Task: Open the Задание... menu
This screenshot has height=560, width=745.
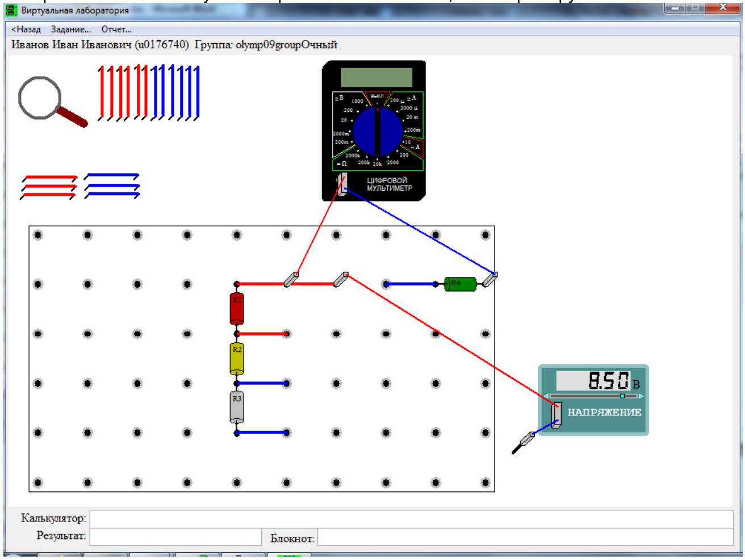Action: click(71, 30)
